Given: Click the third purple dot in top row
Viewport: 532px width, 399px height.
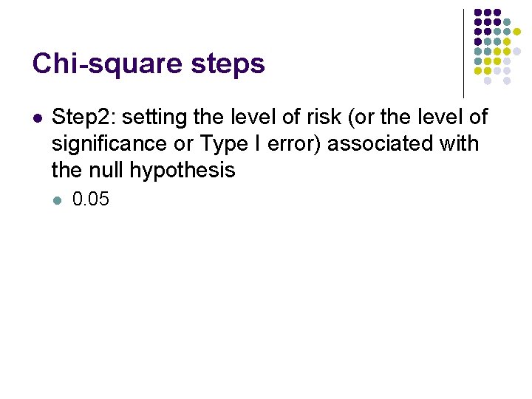Looking at the screenshot, I should click(497, 13).
